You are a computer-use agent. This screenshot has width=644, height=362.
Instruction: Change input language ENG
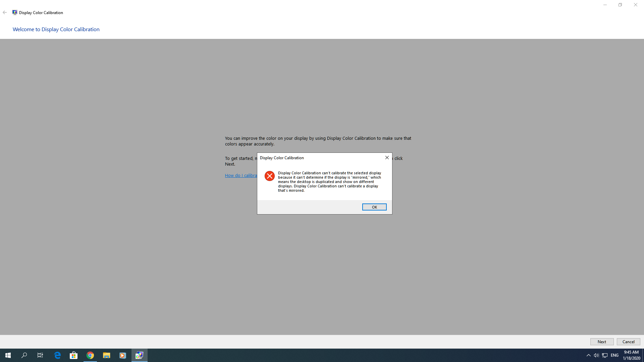pos(614,355)
